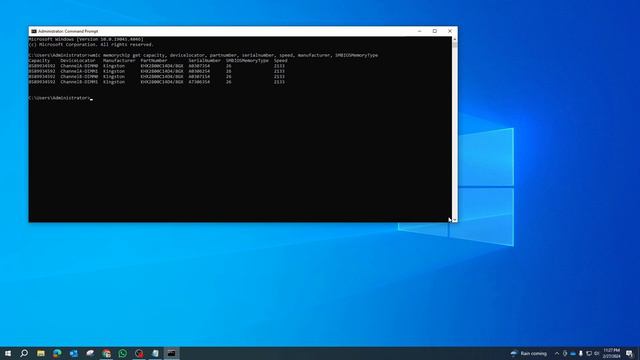Click the ChannelB-DIMM0 device locator entry
This screenshot has height=360, width=640.
(x=79, y=76)
